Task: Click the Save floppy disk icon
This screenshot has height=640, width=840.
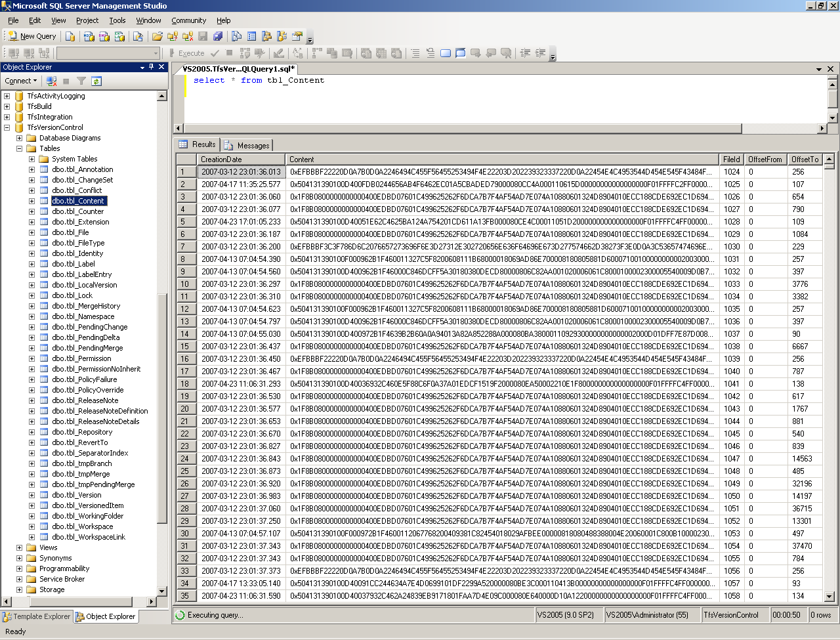Action: 203,36
